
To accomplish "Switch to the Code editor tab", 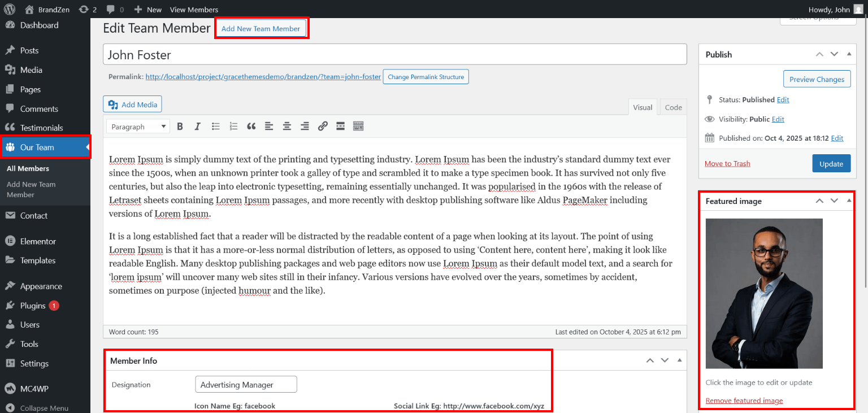I will pyautogui.click(x=673, y=107).
